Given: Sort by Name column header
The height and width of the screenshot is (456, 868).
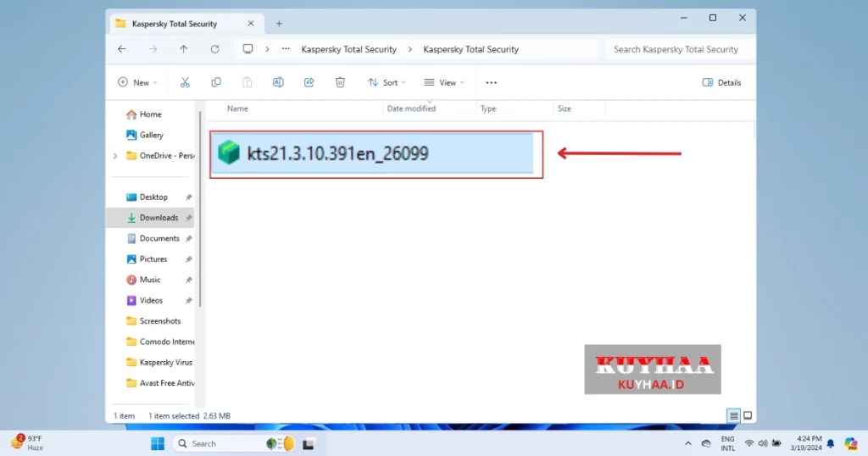Looking at the screenshot, I should click(237, 108).
